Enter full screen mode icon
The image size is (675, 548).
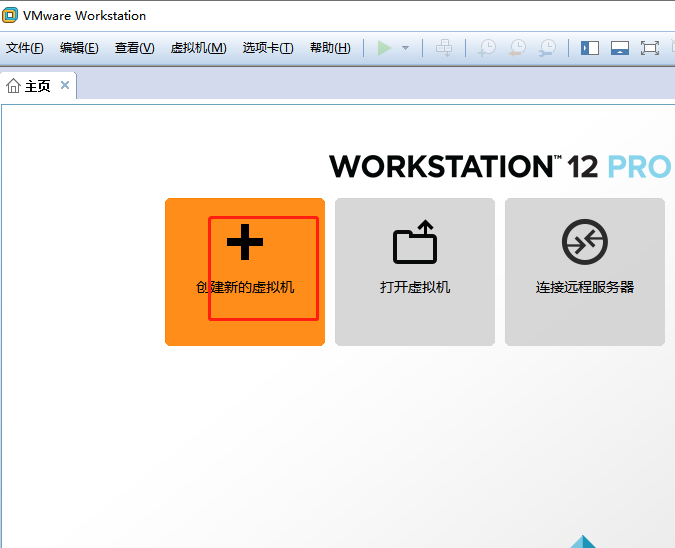[x=650, y=48]
